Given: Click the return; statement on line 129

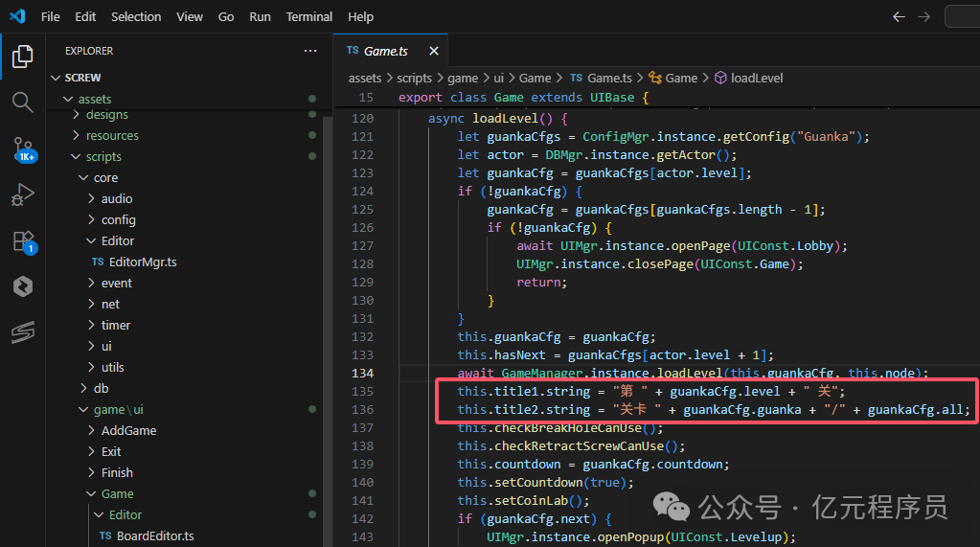Looking at the screenshot, I should 542,283.
